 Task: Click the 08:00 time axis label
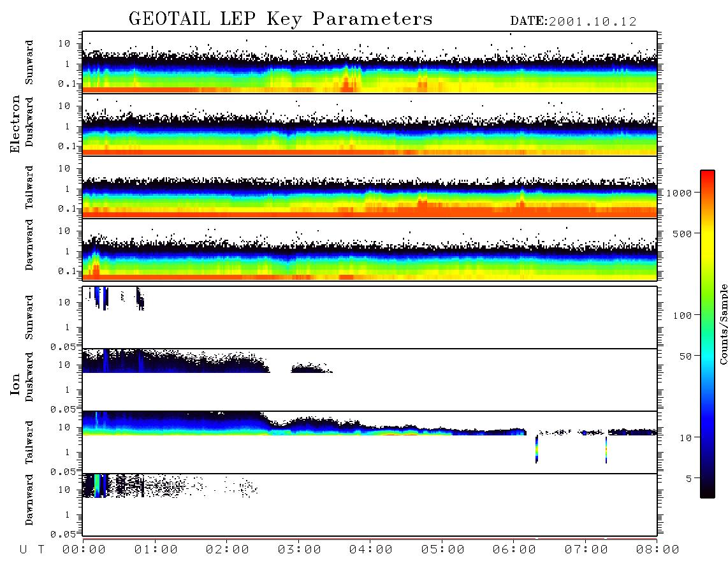tap(658, 550)
